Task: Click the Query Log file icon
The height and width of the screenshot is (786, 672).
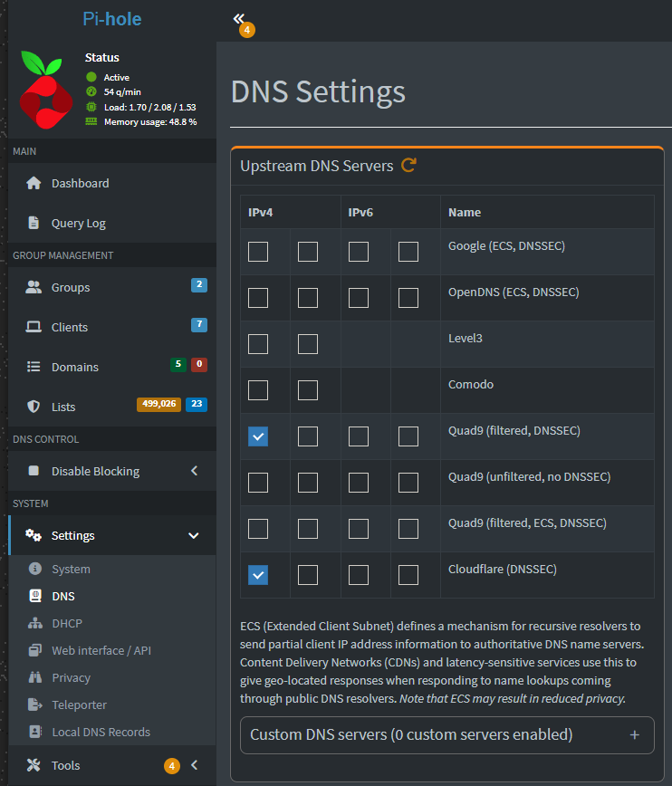Action: (x=34, y=223)
